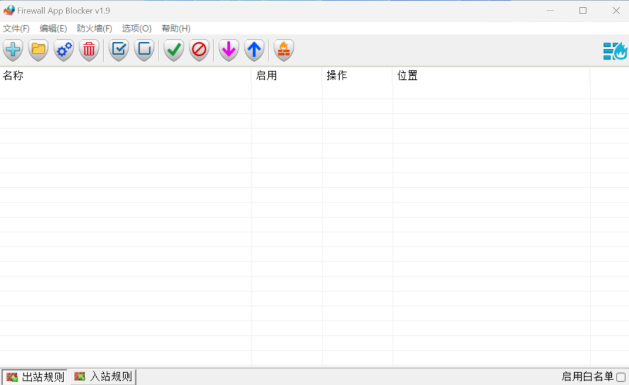Open the 文件(F) menu
This screenshot has width=629, height=385.
[16, 28]
